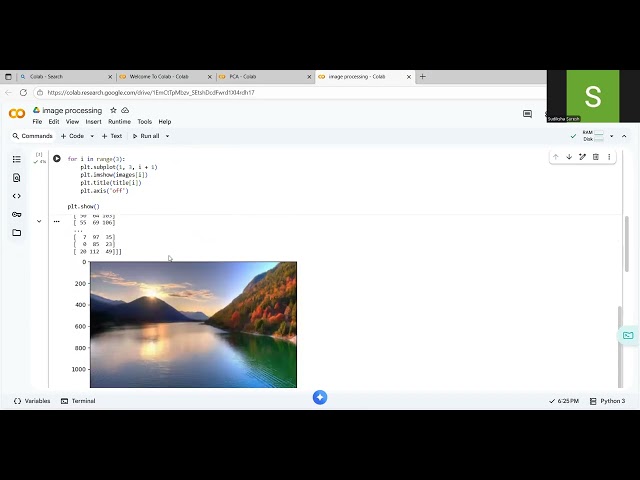Viewport: 640px width, 480px height.
Task: Click the notebook title image processing
Action: 72,110
